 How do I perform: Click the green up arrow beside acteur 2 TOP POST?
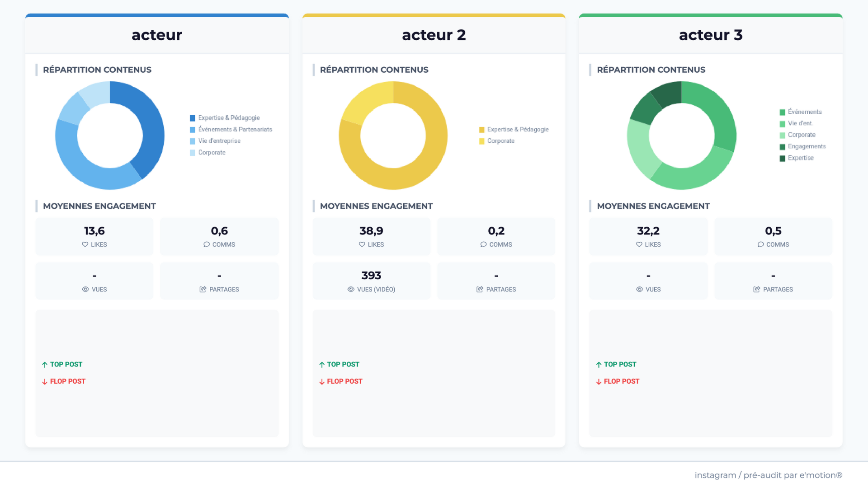322,365
